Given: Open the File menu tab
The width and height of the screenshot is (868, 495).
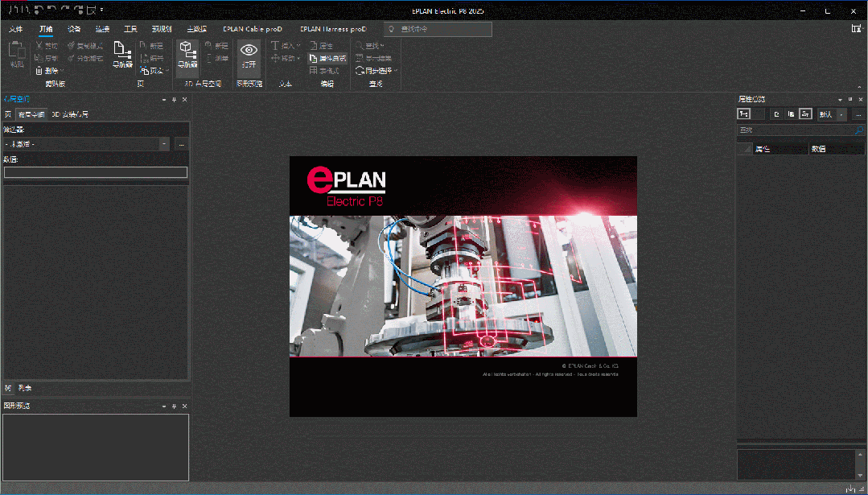Looking at the screenshot, I should [x=16, y=29].
